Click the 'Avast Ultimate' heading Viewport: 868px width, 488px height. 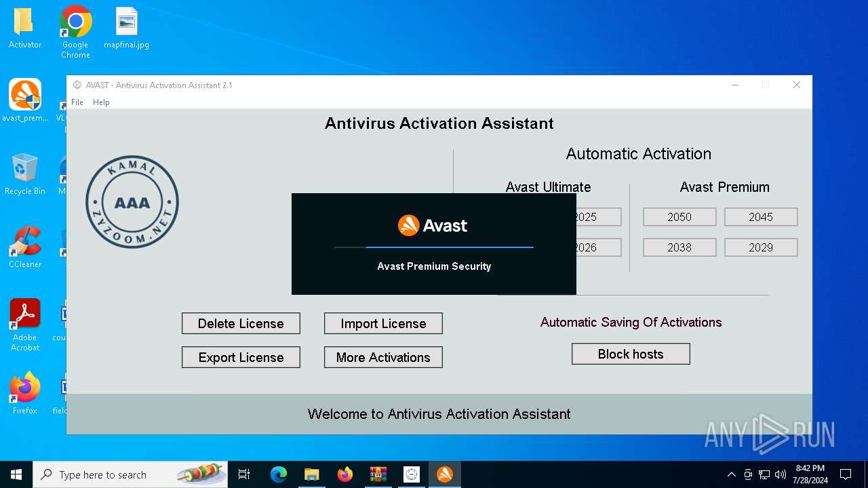(548, 187)
